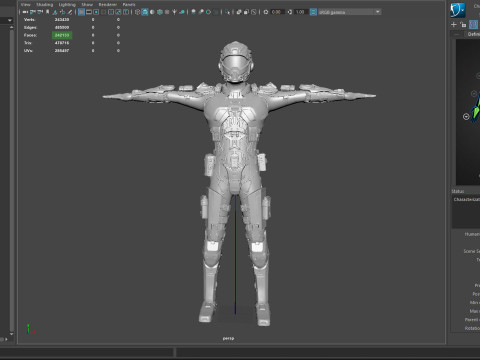This screenshot has width=480, height=360.
Task: Click the viewport axis orientation gizmo
Action: coord(30,329)
